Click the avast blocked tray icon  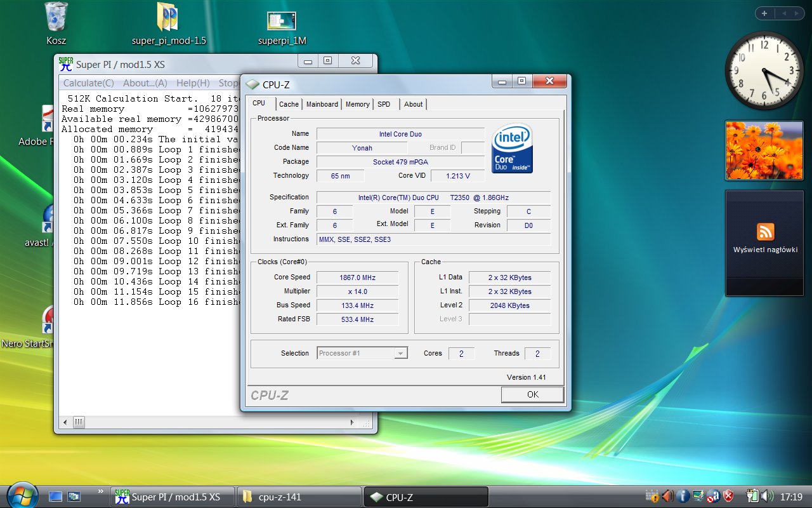[x=713, y=496]
